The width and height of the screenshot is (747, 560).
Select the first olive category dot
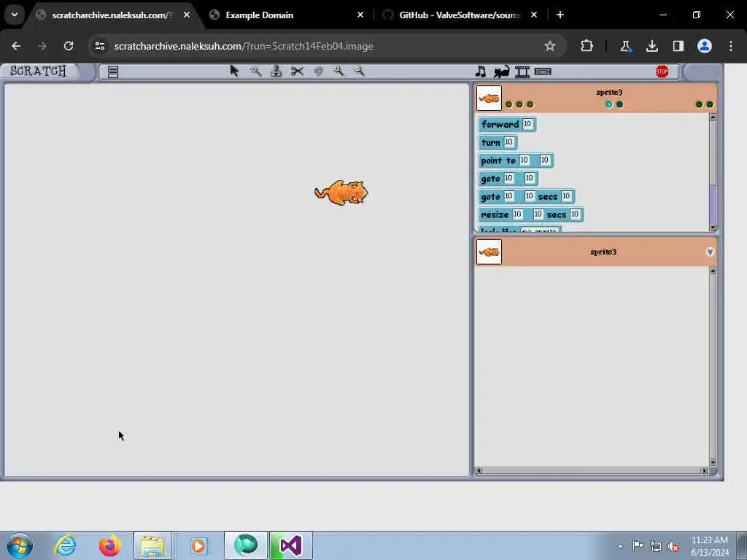point(508,104)
